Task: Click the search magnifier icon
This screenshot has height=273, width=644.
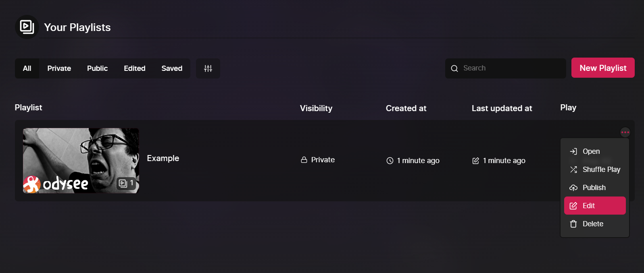Action: tap(454, 68)
